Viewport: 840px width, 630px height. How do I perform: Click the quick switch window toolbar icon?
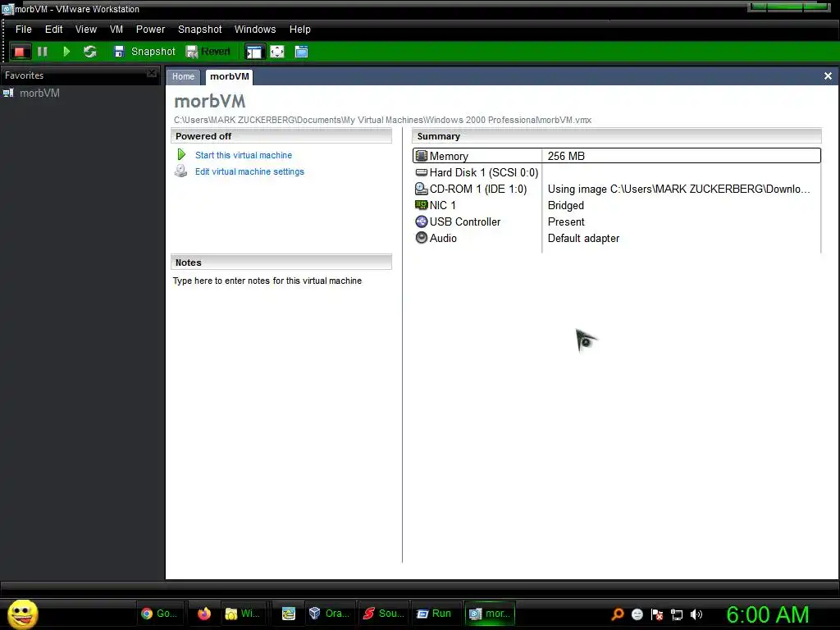coord(302,52)
